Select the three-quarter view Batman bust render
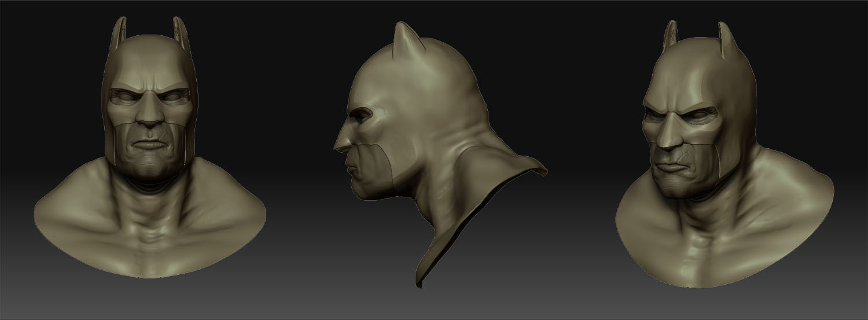 click(724, 153)
